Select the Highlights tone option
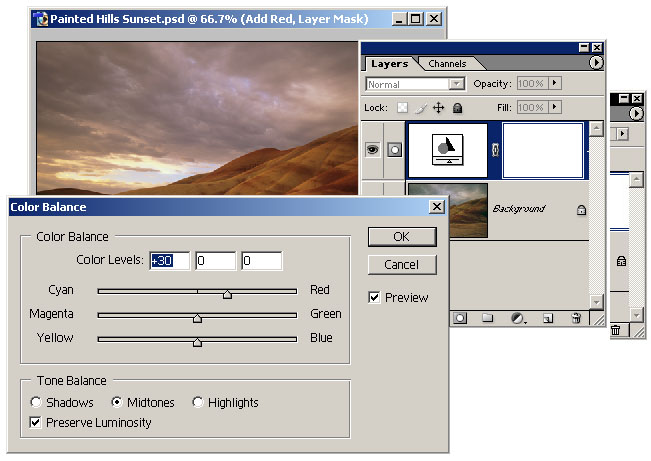 (198, 402)
